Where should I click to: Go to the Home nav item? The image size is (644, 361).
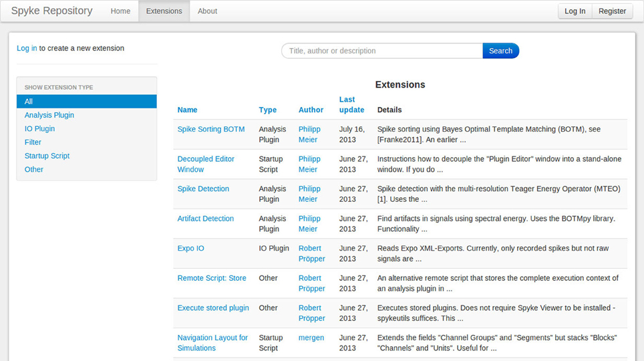pyautogui.click(x=120, y=11)
